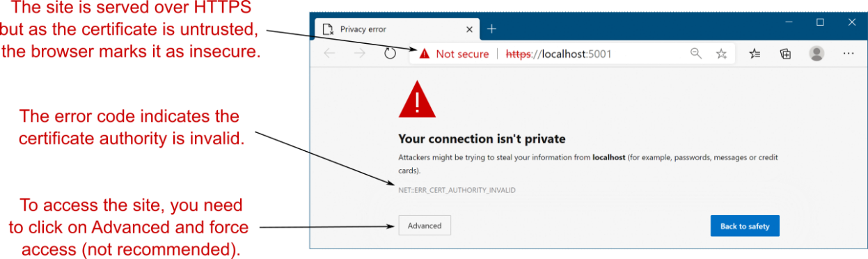Open a new tab with plus button

[491, 29]
